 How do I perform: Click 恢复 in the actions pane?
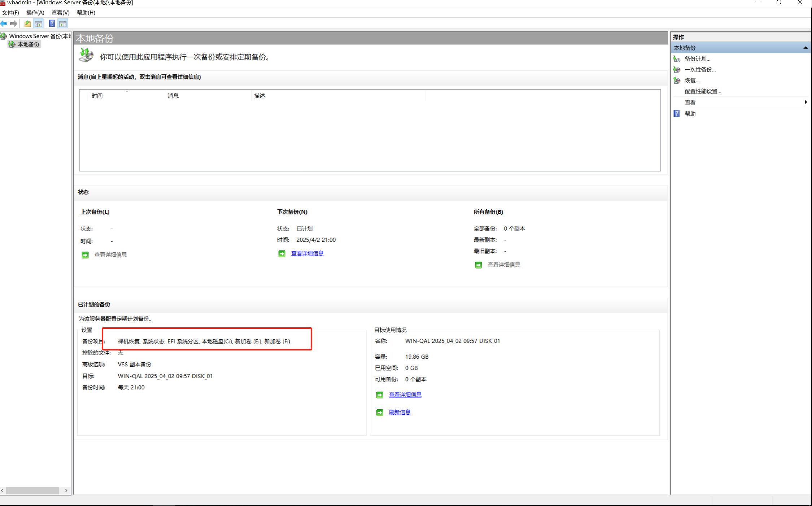point(692,80)
